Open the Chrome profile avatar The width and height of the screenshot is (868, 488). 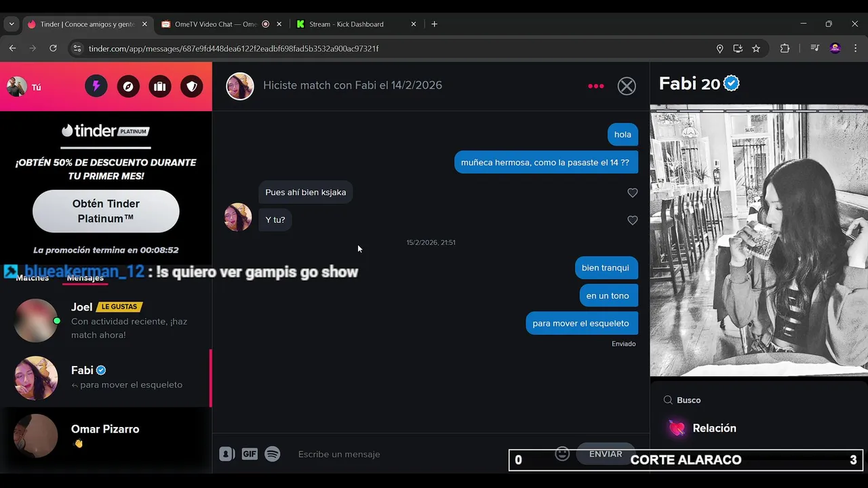(835, 48)
